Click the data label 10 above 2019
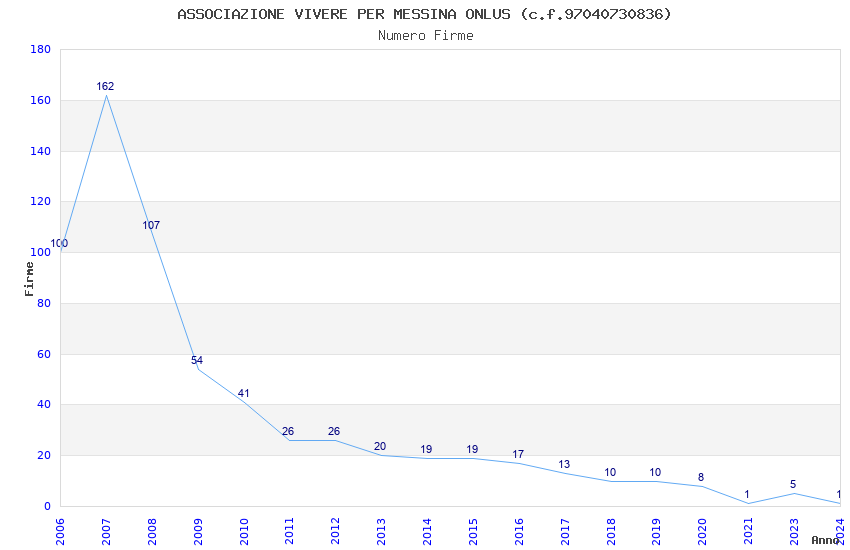This screenshot has width=850, height=550. coord(655,472)
